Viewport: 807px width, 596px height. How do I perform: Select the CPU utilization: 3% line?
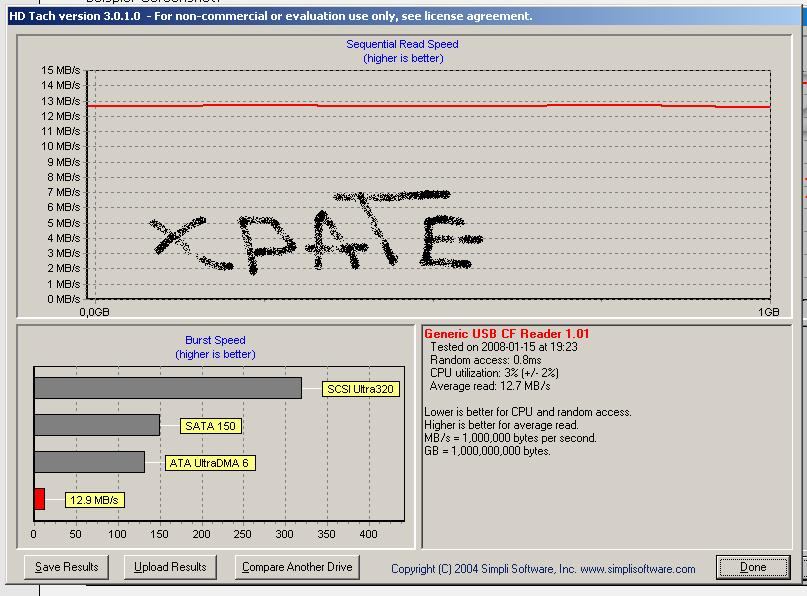tap(494, 373)
